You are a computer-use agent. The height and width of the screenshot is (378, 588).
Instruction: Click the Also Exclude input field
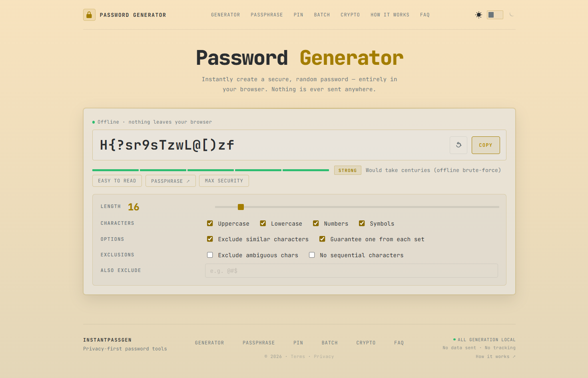point(351,271)
